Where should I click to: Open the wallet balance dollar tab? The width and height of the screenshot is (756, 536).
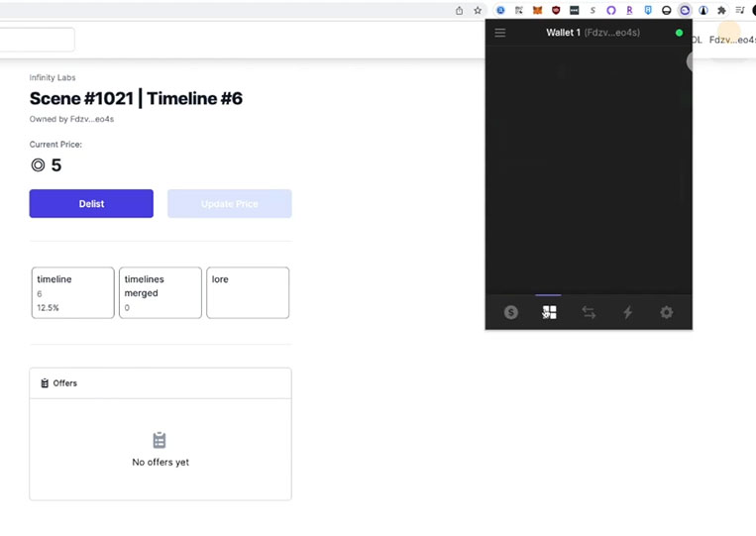(x=511, y=312)
